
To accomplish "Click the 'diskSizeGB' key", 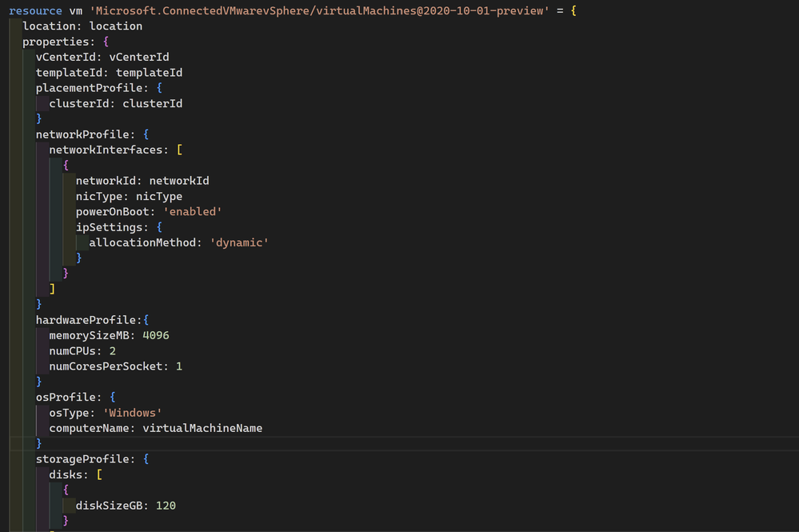I will pos(109,506).
